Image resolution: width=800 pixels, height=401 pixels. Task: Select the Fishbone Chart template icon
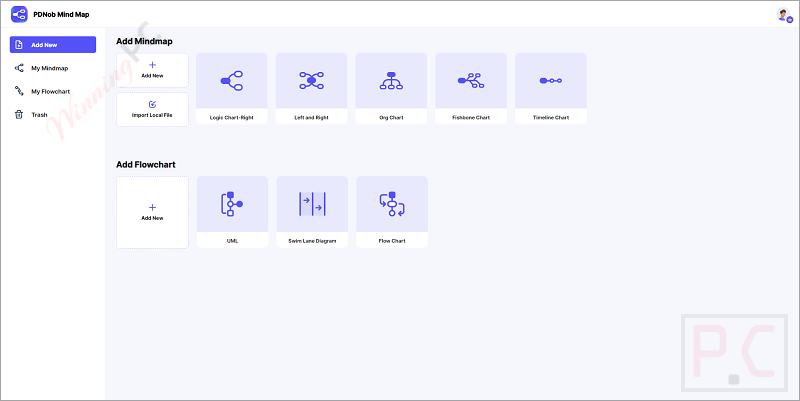[x=471, y=81]
